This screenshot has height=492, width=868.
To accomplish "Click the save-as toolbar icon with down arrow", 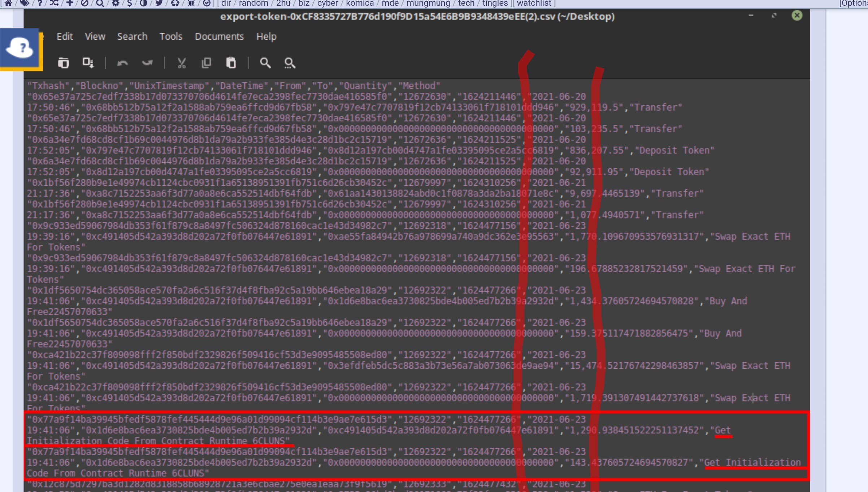I will tap(88, 63).
